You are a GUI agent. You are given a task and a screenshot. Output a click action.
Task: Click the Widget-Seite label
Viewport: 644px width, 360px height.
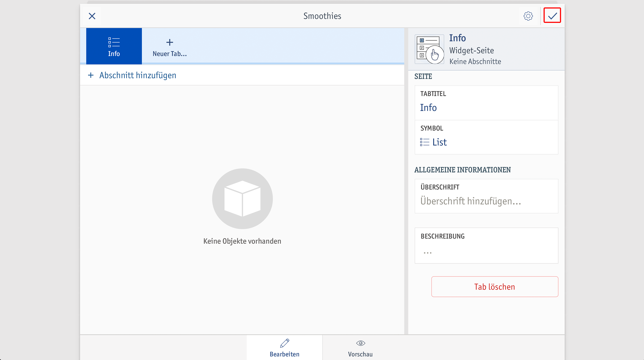(472, 51)
